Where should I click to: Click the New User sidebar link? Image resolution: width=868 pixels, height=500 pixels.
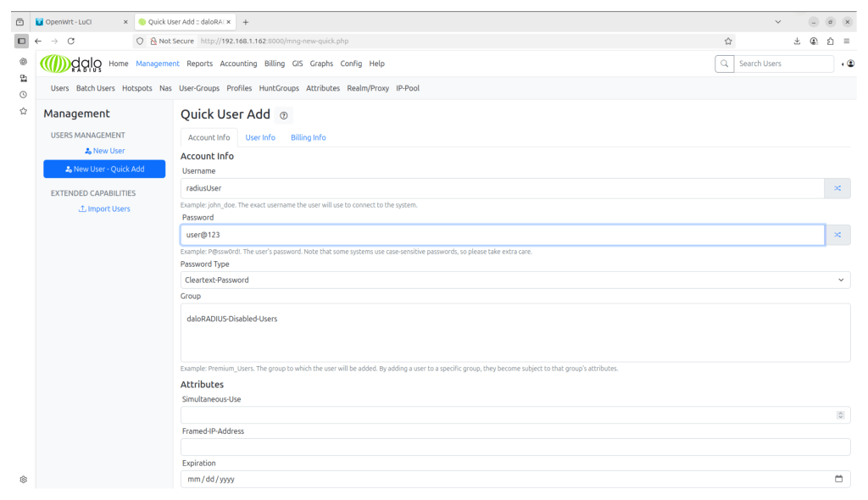pyautogui.click(x=104, y=151)
